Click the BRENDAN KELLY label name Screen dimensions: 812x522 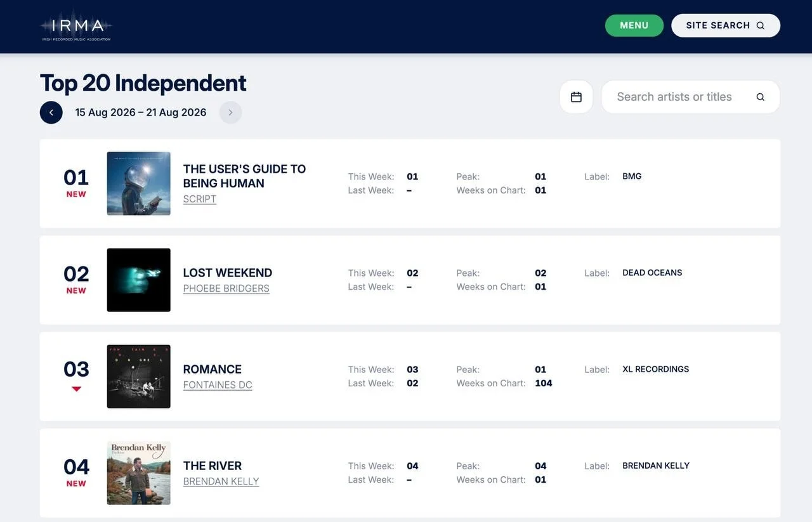click(x=656, y=466)
